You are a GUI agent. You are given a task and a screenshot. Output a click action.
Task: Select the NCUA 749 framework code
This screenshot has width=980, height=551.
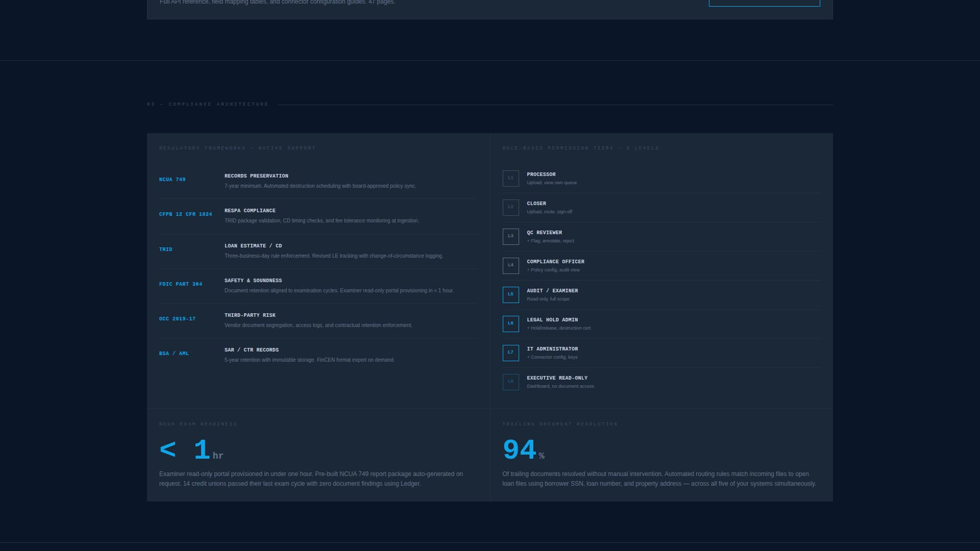pos(172,180)
